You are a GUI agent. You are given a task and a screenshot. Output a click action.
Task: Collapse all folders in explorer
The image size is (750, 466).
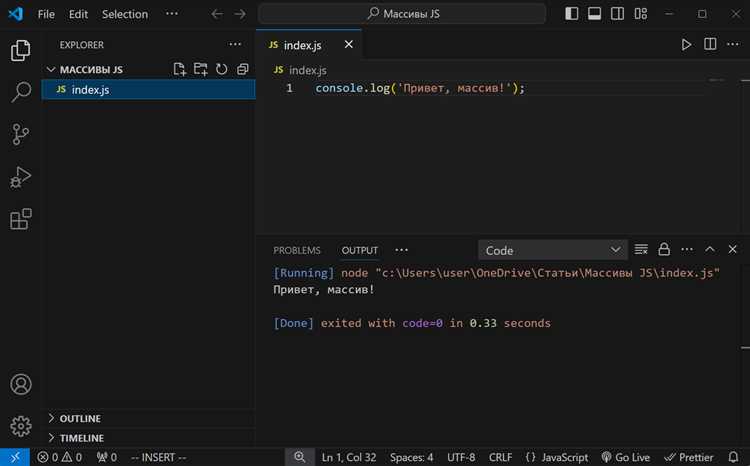[243, 69]
